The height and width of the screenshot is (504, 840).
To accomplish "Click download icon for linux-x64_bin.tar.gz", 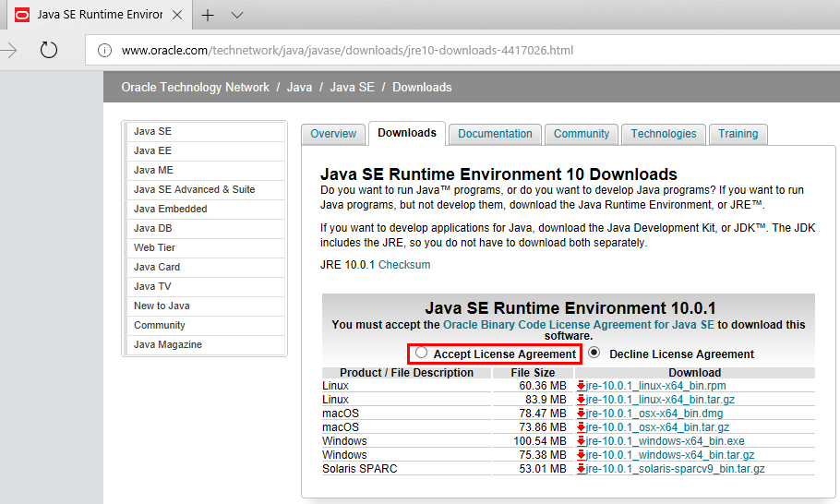I will (581, 400).
